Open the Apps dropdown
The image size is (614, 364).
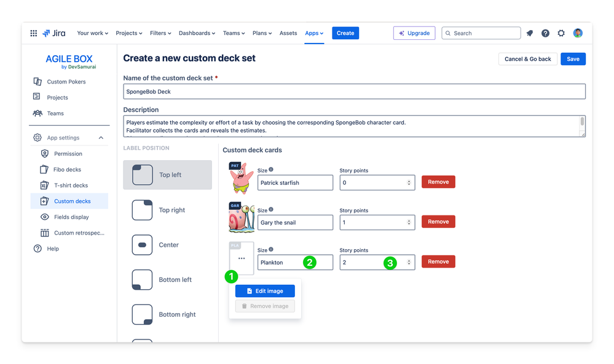coord(314,33)
